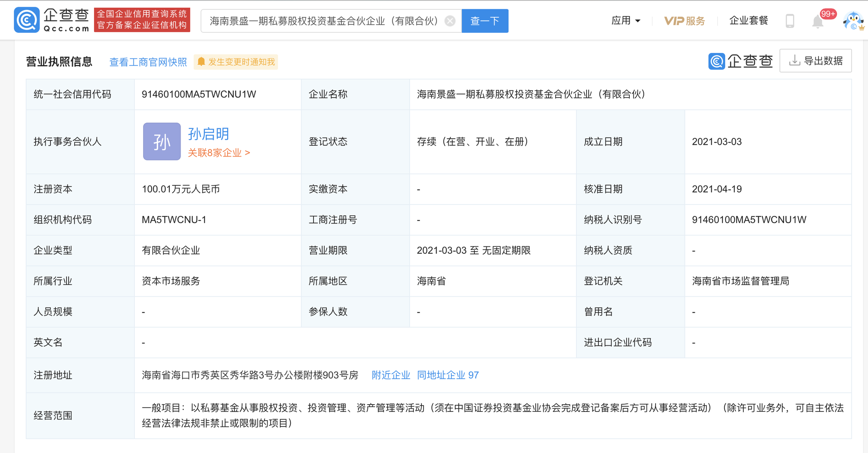This screenshot has height=453, width=868.
Task: Select 资本市场服务 industry value
Action: click(171, 281)
